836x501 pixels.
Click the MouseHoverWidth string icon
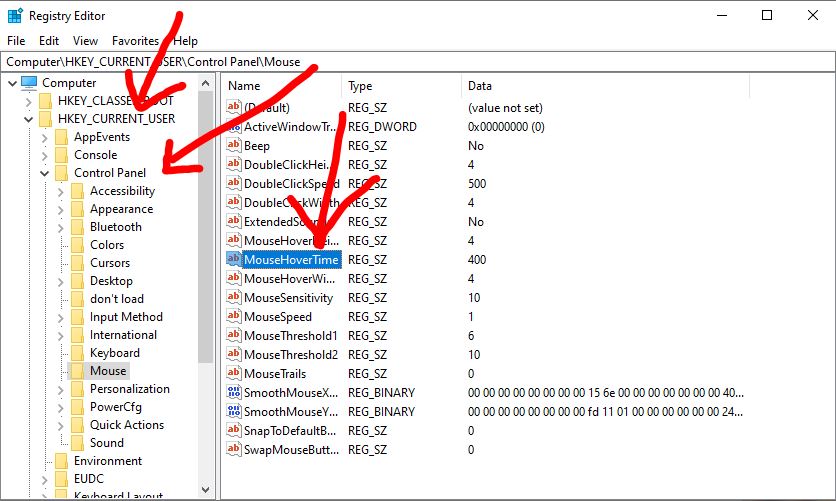234,278
